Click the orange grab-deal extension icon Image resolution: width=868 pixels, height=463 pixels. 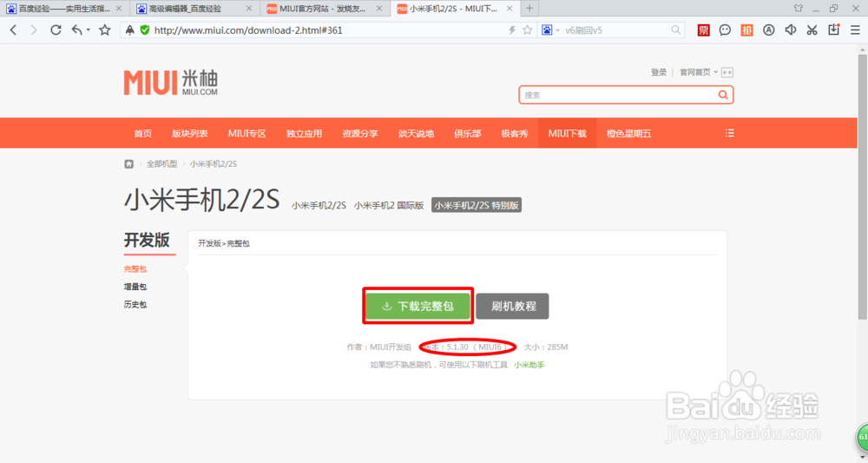pos(746,30)
